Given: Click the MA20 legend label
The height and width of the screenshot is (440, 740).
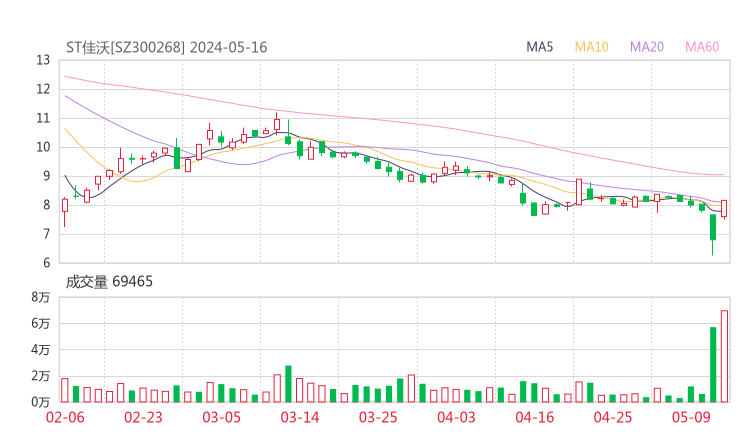Looking at the screenshot, I should coord(647,47).
